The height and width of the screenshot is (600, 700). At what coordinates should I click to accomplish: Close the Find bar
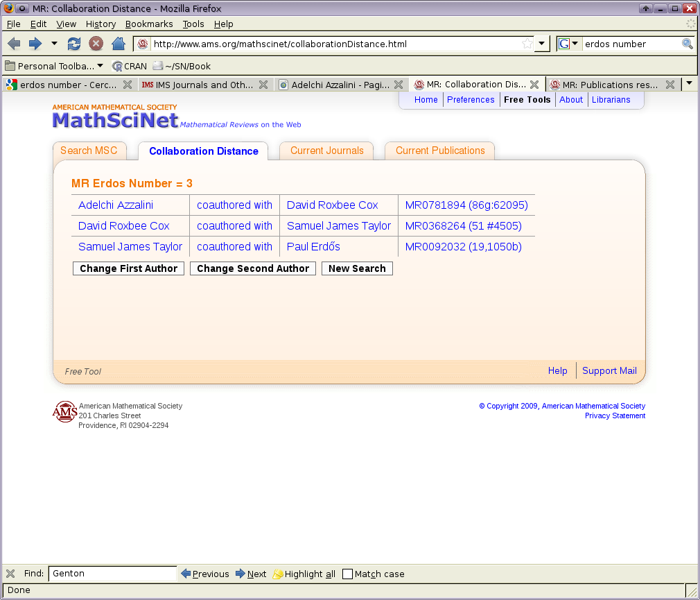tap(10, 574)
